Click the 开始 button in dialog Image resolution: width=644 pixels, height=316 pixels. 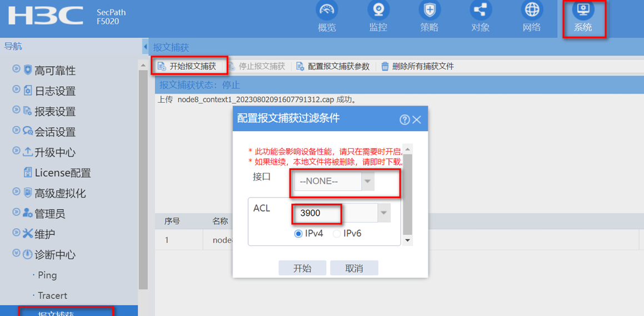[x=302, y=268]
